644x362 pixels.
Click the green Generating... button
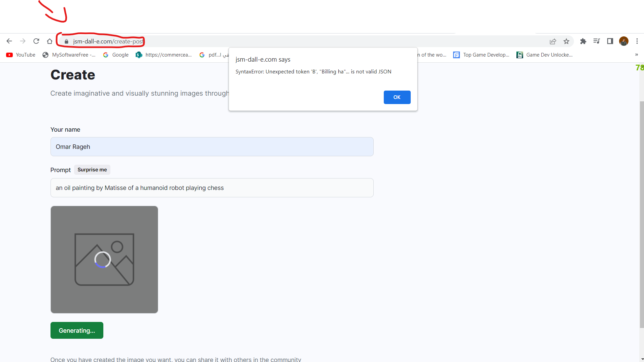coord(77,330)
